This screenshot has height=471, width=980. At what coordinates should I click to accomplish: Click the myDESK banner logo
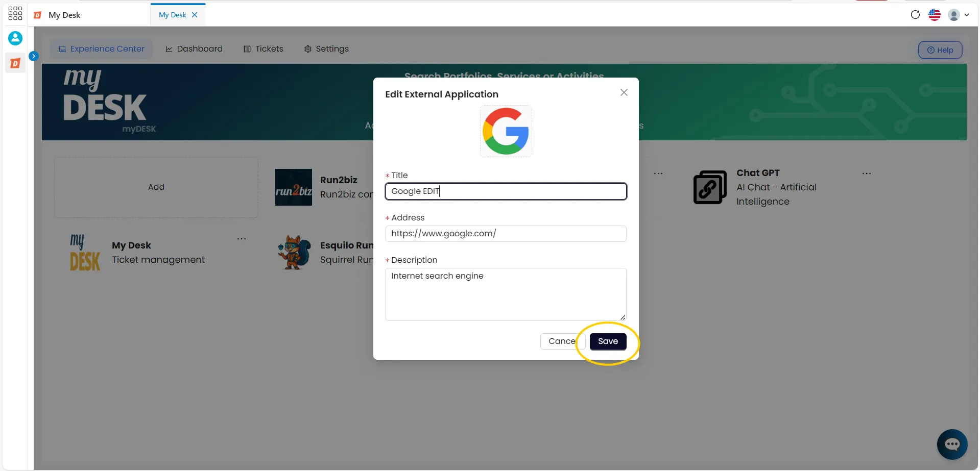(110, 102)
